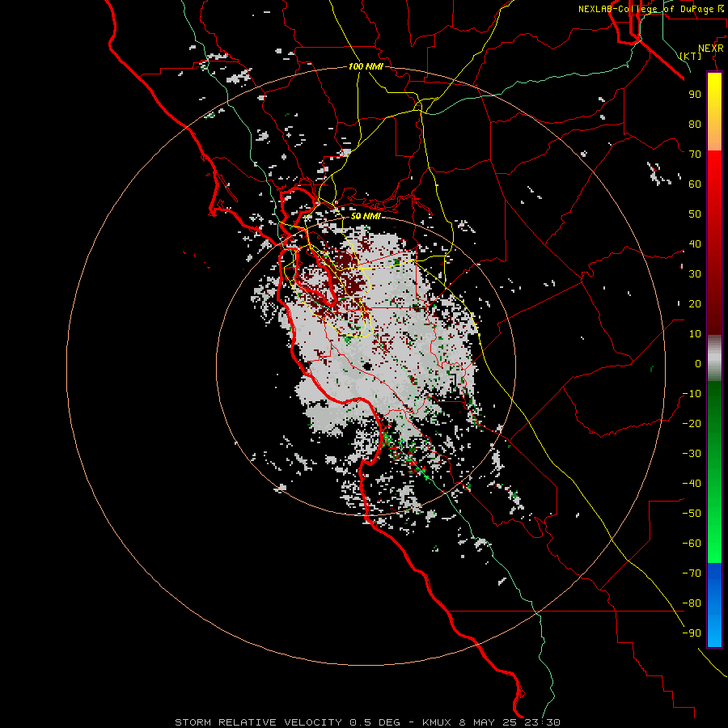Click the [KT] units label
Image resolution: width=728 pixels, height=728 pixels.
(691, 56)
